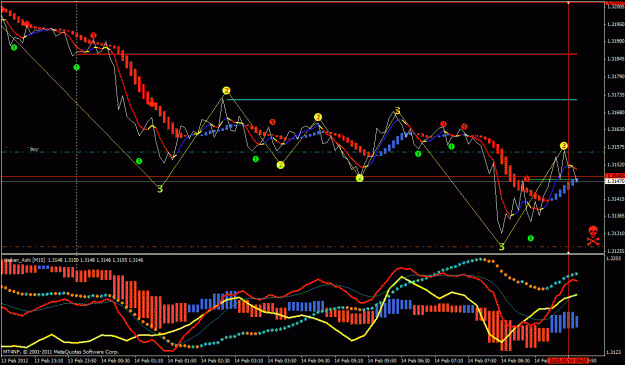This screenshot has width=625, height=365.
Task: Click the 13 Feb 23:50 time axis label
Action: (x=82, y=361)
